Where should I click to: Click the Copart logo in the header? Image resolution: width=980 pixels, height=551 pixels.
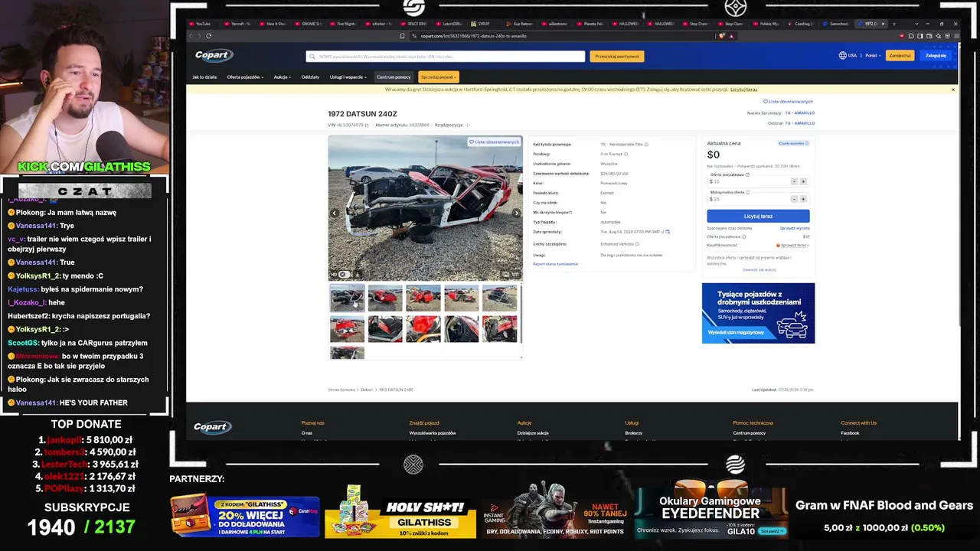tap(213, 55)
